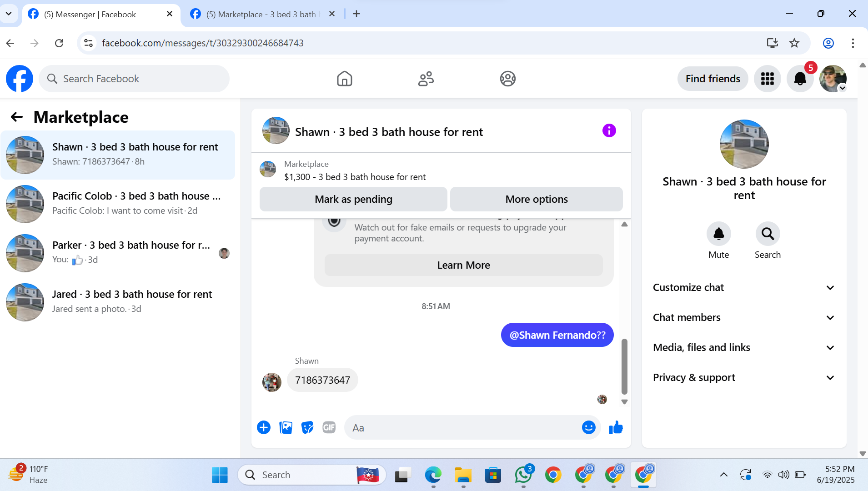The height and width of the screenshot is (491, 868).
Task: Open clock showing 5:52 PM
Action: tap(836, 475)
